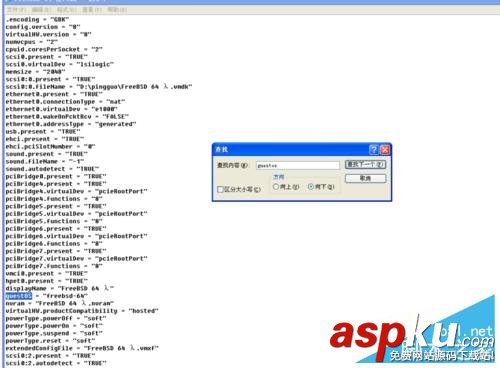Screen dimensions: 500x368
Task: Open the 帮助 Help menu
Action: pos(117,10)
